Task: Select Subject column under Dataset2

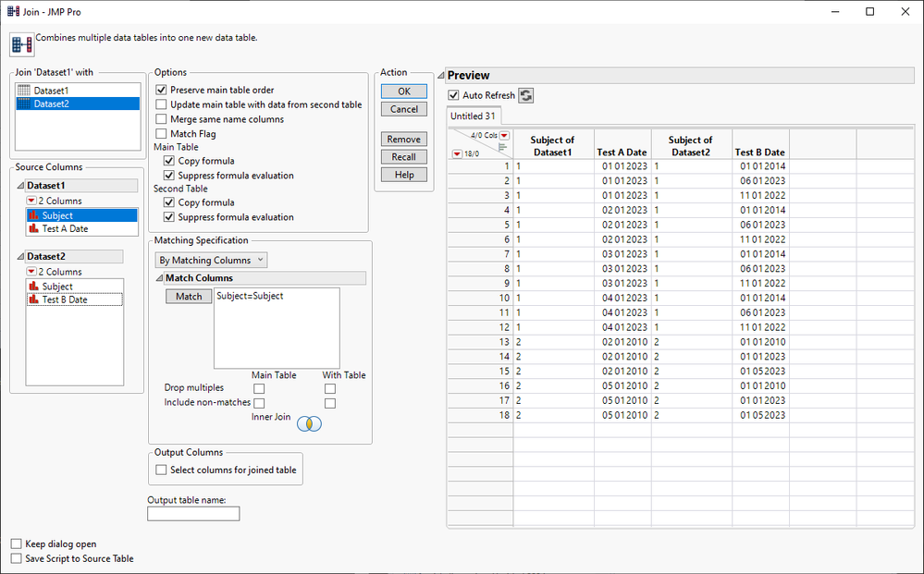Action: [x=57, y=287]
